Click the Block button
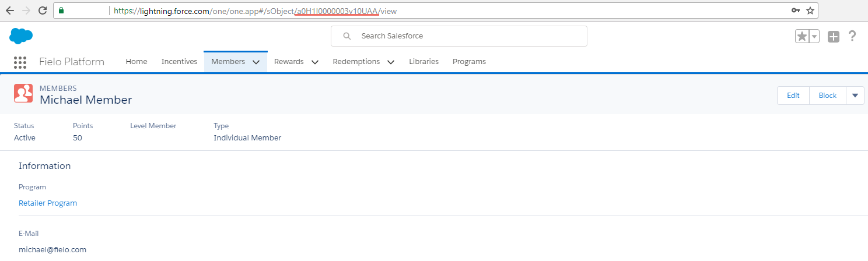This screenshot has width=868, height=261. tap(828, 96)
